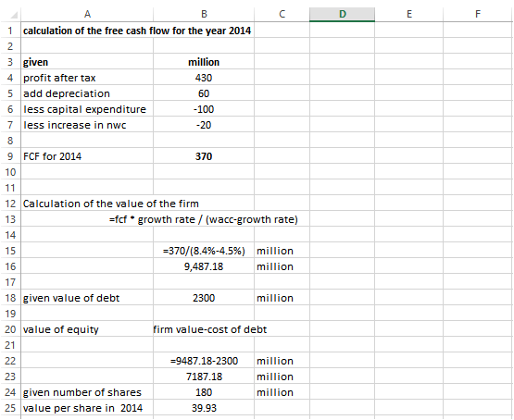
Task: Select row 1 header
Action: pos(10,31)
